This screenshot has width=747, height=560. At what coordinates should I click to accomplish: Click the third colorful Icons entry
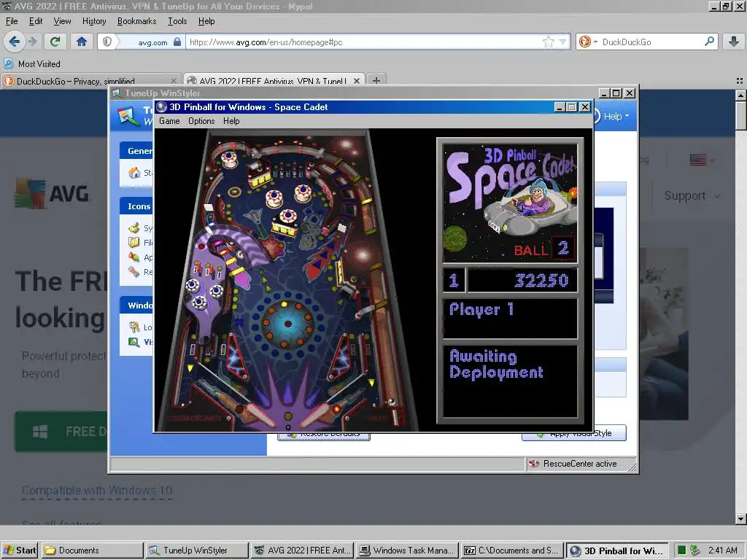[x=134, y=257]
